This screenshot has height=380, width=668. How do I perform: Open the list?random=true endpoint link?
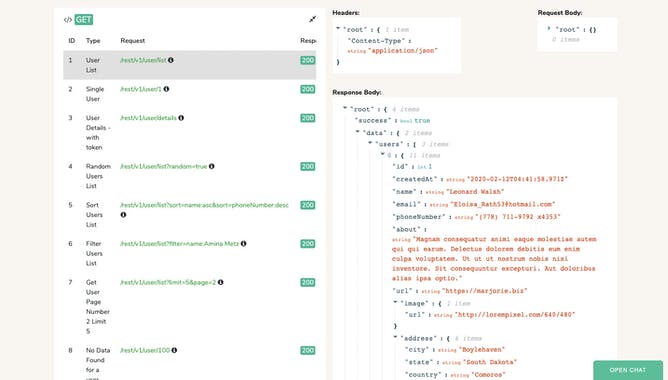(164, 166)
